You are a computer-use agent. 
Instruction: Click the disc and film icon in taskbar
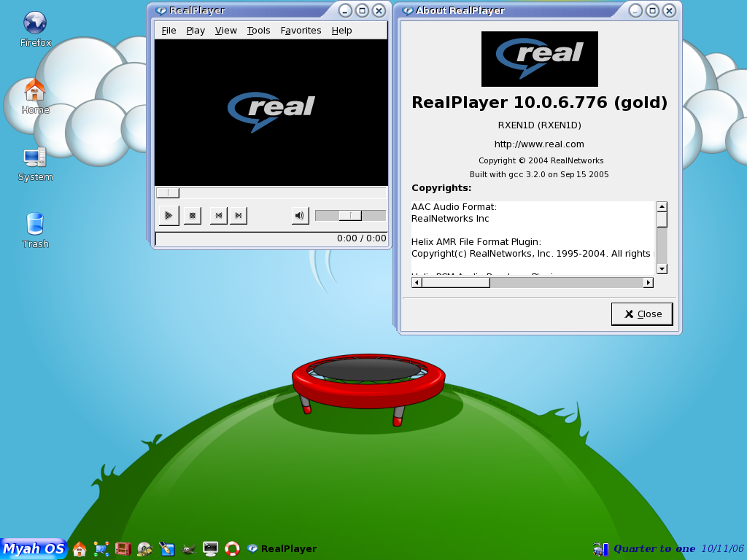pos(144,548)
